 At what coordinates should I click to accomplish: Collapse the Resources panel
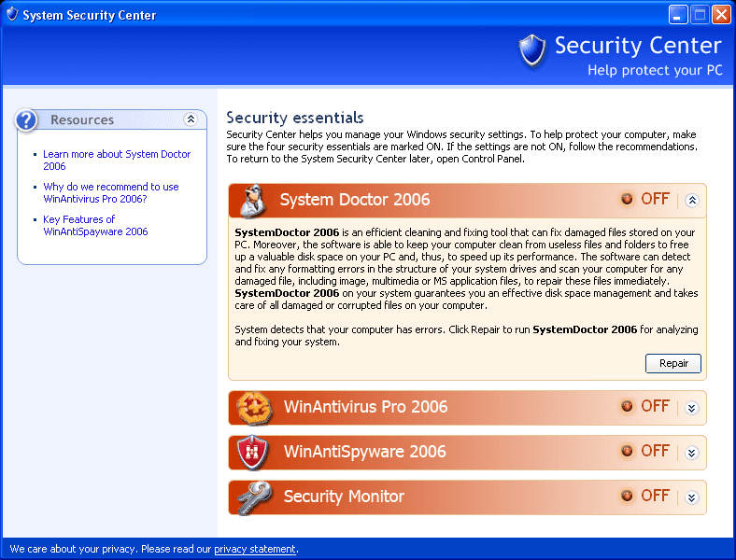click(191, 119)
